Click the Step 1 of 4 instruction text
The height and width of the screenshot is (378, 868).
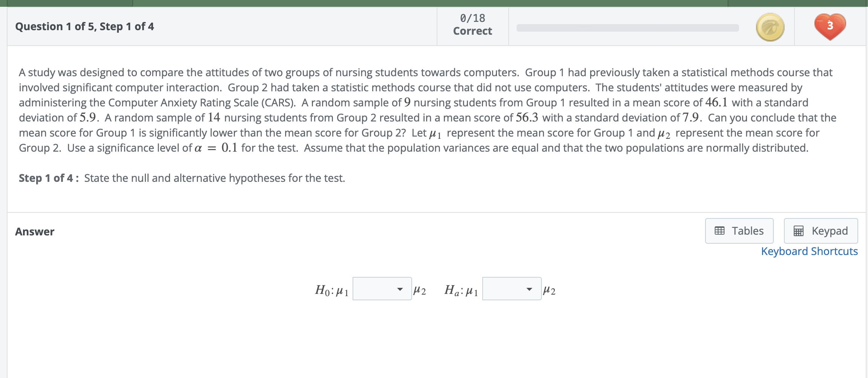click(x=182, y=178)
